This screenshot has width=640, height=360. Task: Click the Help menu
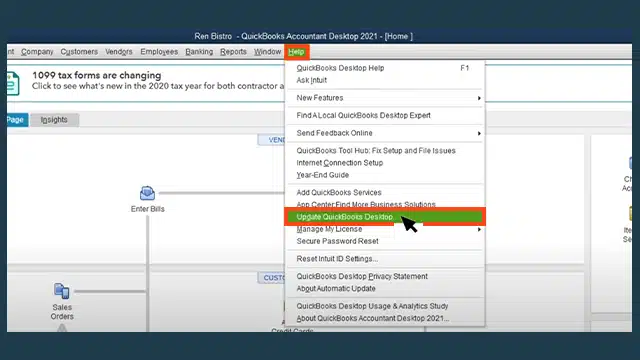click(x=296, y=52)
